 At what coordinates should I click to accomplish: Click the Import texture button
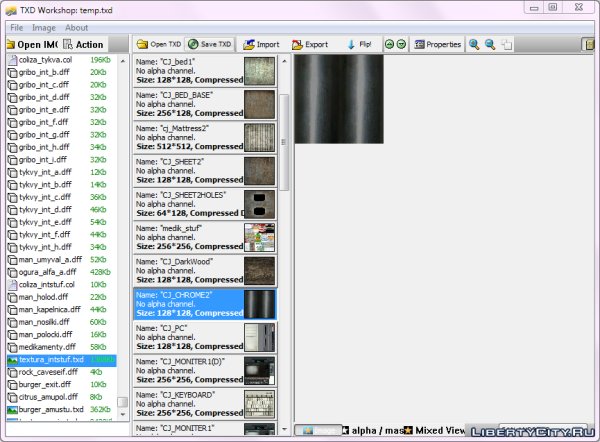(262, 45)
